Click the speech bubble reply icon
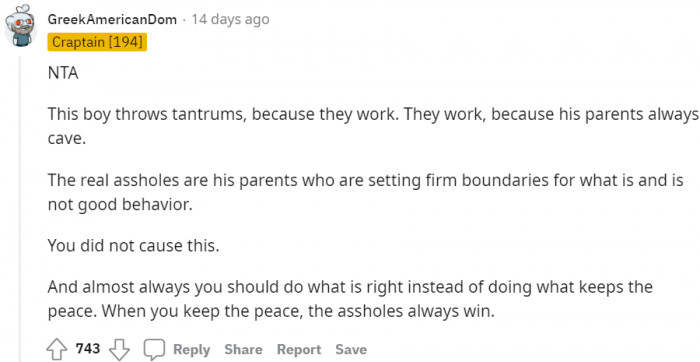This screenshot has width=700, height=362. tap(154, 349)
